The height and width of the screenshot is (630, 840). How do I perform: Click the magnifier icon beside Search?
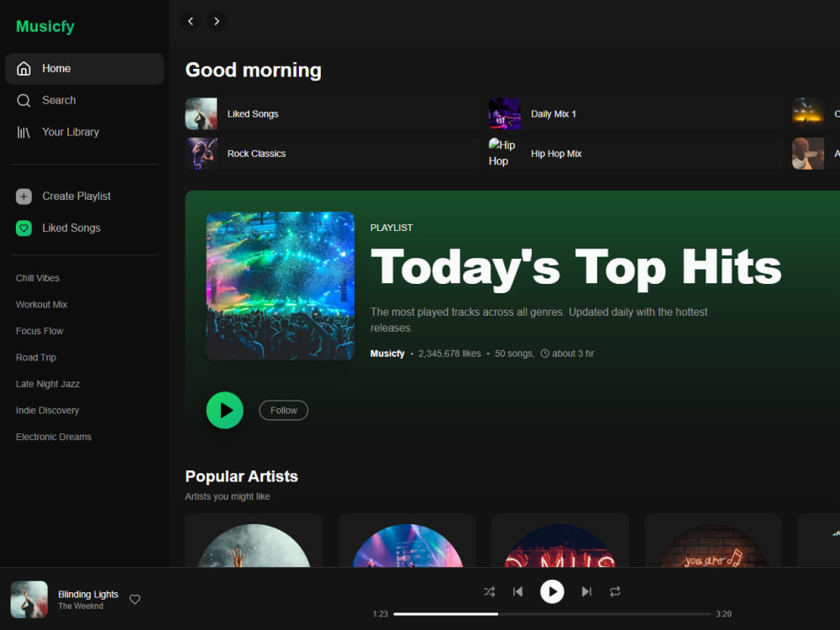tap(24, 100)
